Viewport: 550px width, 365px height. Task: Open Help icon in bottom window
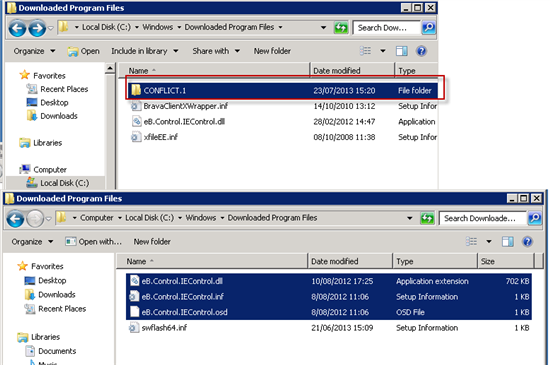click(527, 242)
